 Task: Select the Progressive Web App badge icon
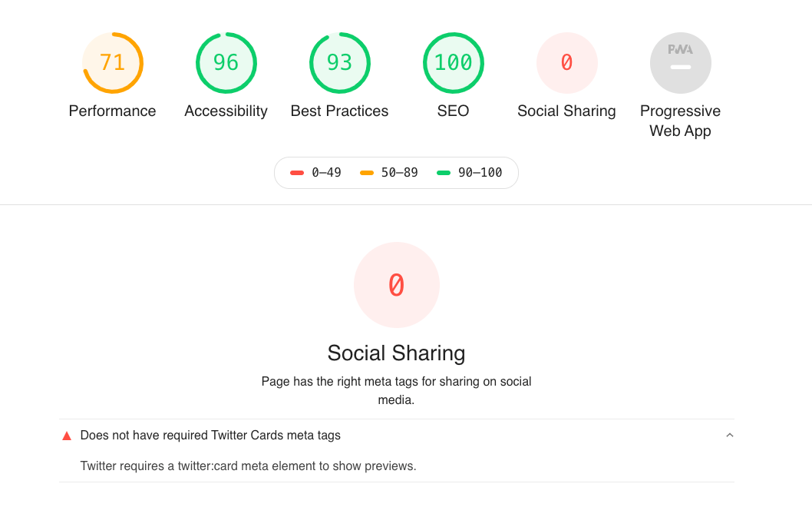(680, 62)
